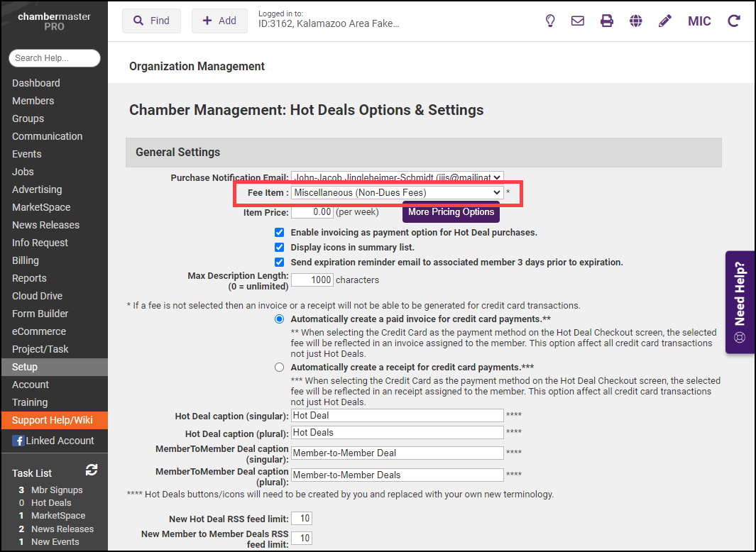Toggle Send expiration reminder email checkbox
Viewport: 756px width, 552px height.
point(280,262)
